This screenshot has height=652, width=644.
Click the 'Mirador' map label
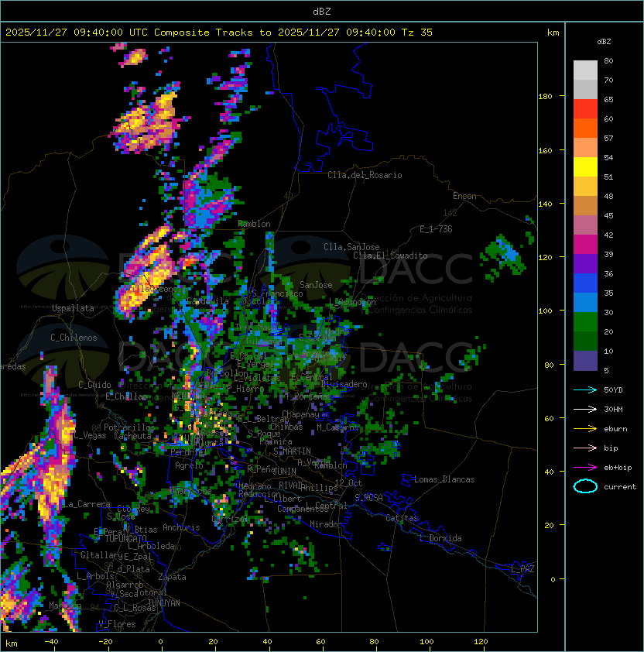tap(326, 524)
